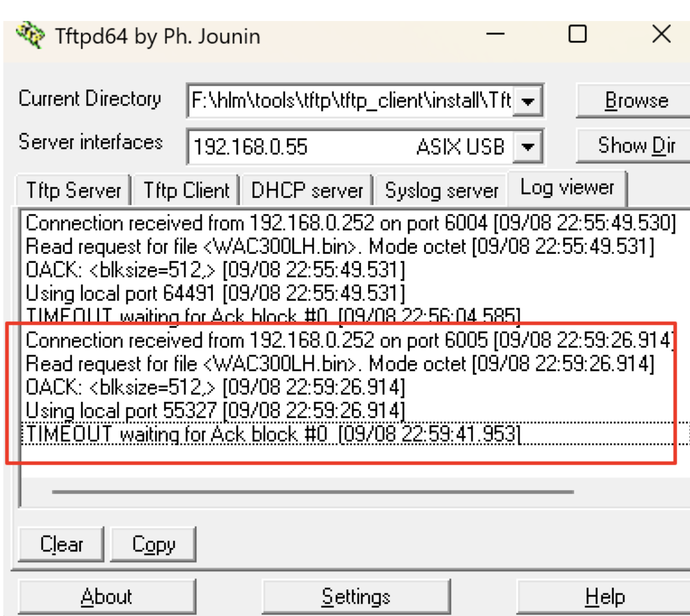This screenshot has width=690, height=616.
Task: Select Read request line timestamped 22:55:49.531
Action: pyautogui.click(x=340, y=246)
